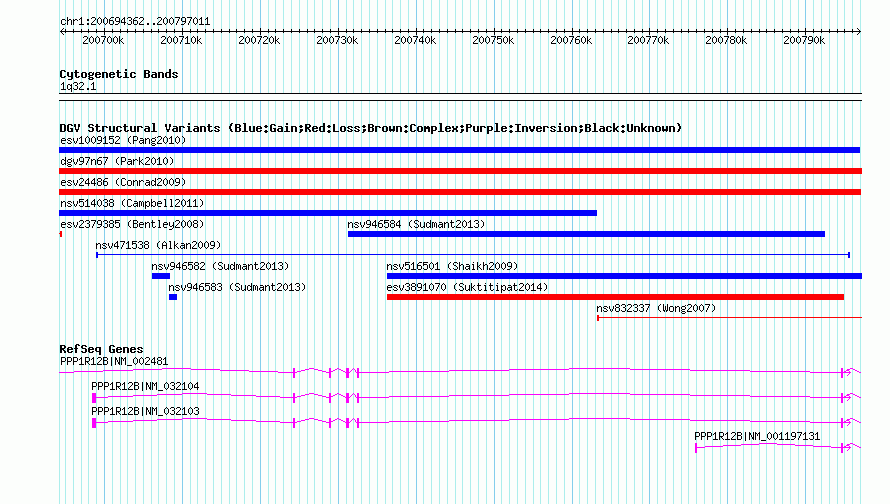Open the PPP1R12B|NM_032104 gene label

coord(145,387)
